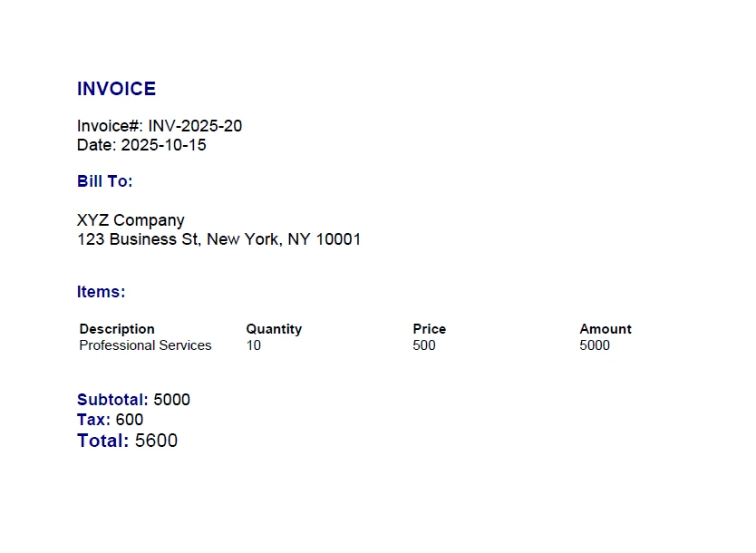
Task: Click the Bill To heading
Action: click(105, 181)
